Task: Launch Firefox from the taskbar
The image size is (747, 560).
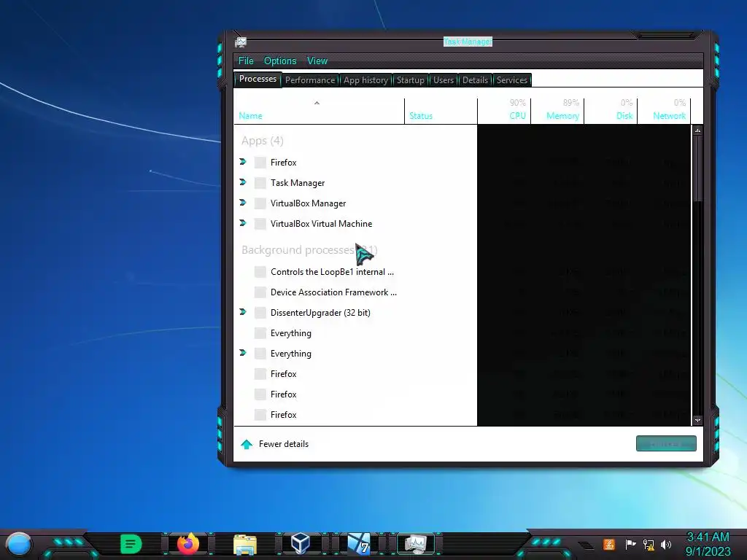Action: point(187,544)
